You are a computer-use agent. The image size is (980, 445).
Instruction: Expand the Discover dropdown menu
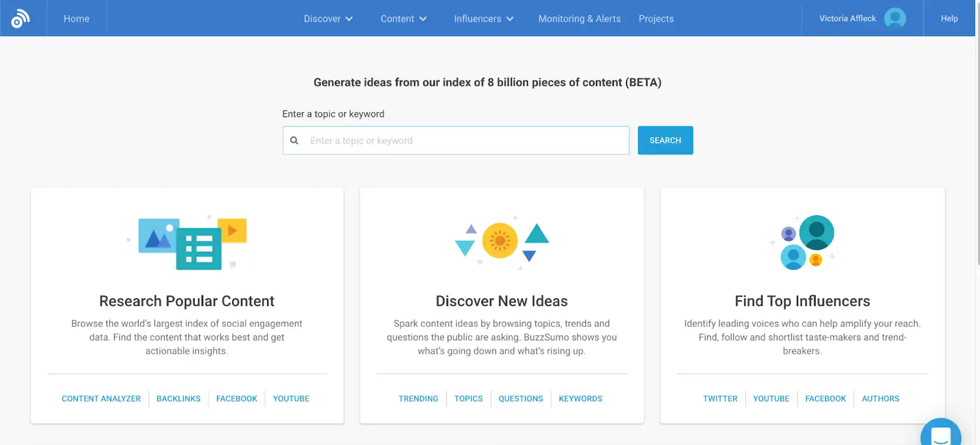[328, 19]
